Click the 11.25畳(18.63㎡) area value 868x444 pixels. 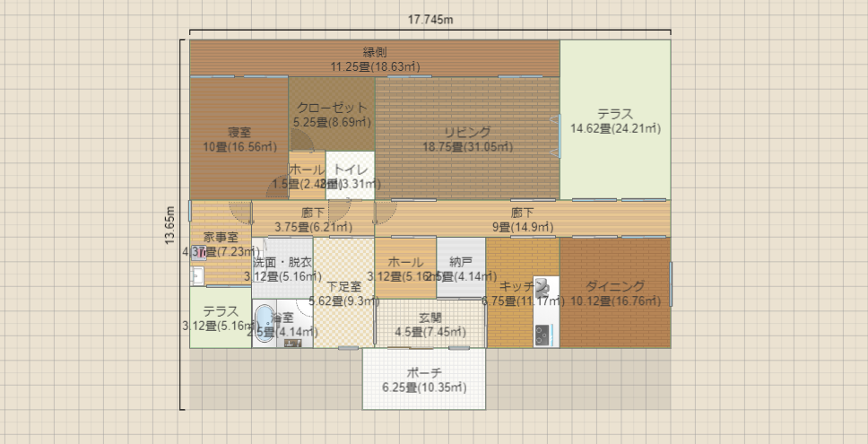(x=375, y=67)
